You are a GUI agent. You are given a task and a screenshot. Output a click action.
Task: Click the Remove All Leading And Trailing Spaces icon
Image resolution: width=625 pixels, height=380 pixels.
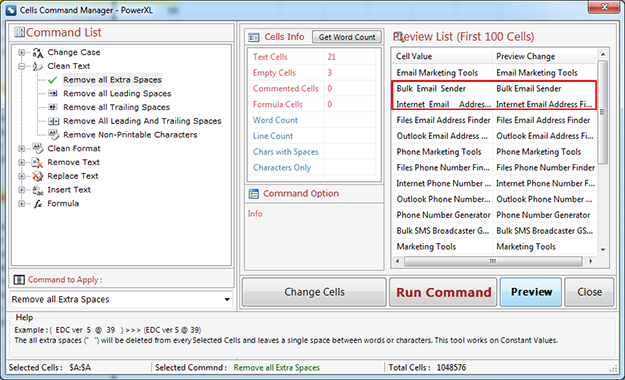coord(53,121)
